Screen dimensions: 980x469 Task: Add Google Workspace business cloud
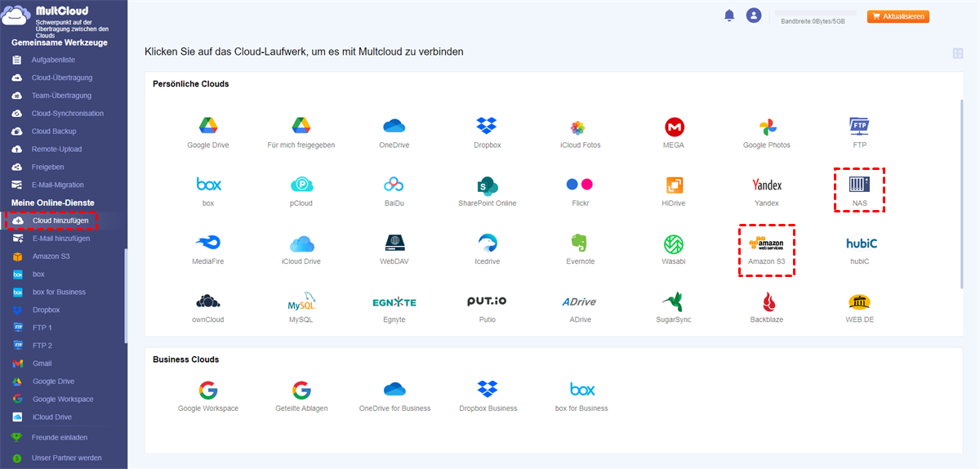click(x=208, y=389)
